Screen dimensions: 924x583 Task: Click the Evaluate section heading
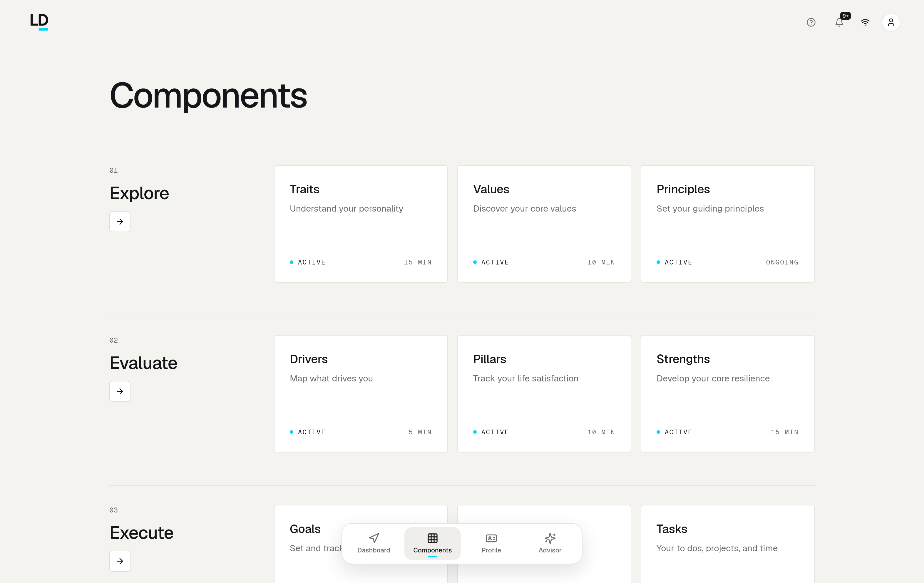(x=143, y=363)
